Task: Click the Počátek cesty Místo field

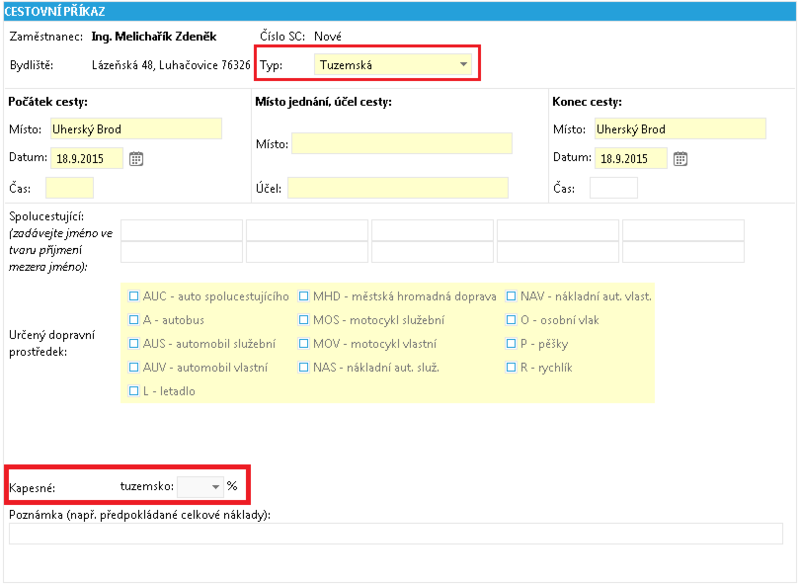Action: coord(136,129)
